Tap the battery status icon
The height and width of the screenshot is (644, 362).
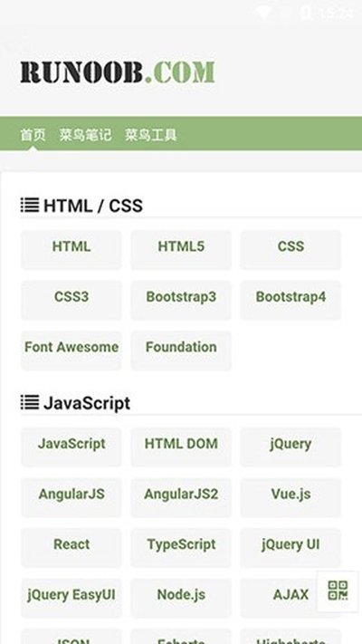tap(305, 13)
